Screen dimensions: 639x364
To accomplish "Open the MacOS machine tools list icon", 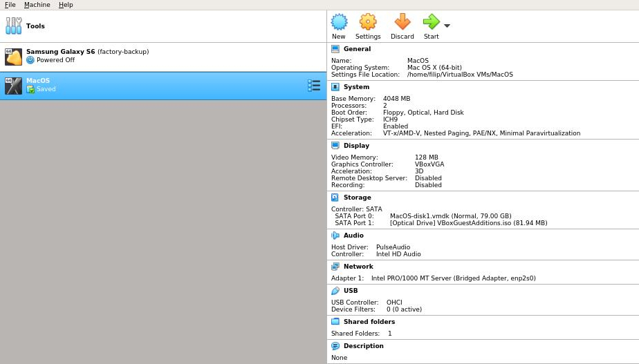I will click(x=314, y=86).
